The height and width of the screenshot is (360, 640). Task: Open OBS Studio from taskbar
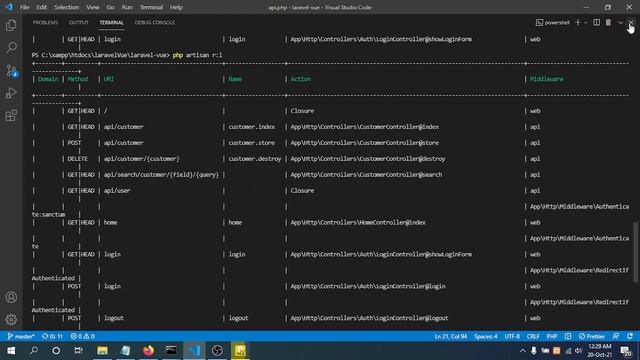[x=217, y=351]
